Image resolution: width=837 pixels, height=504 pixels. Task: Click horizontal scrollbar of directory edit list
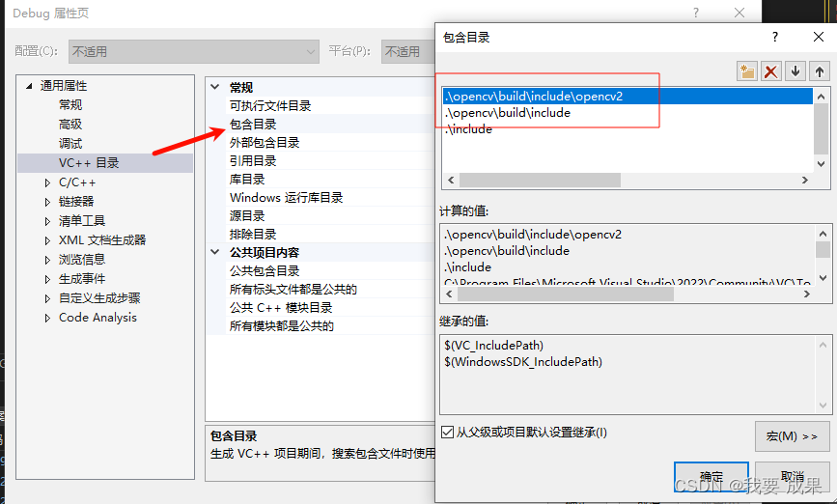coord(540,180)
